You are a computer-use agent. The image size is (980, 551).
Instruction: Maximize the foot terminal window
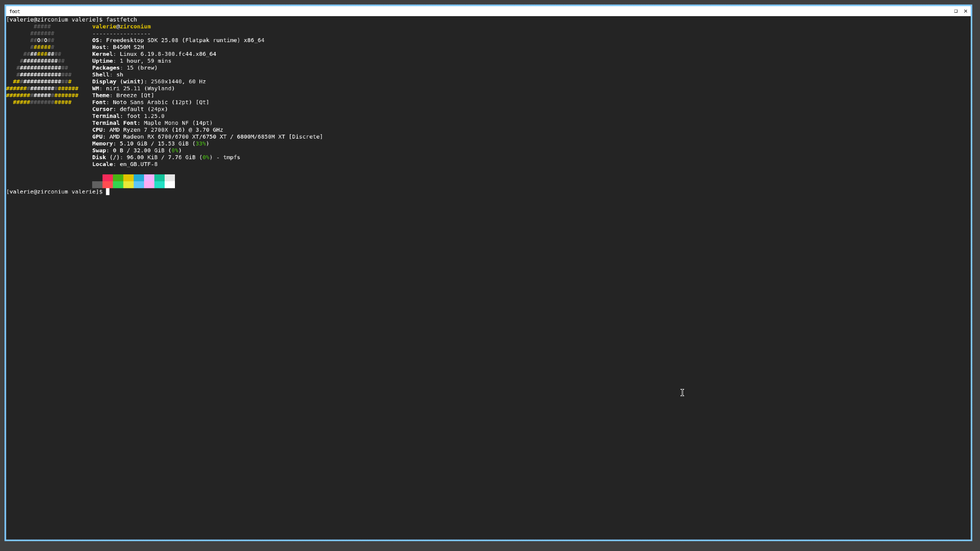click(x=955, y=11)
